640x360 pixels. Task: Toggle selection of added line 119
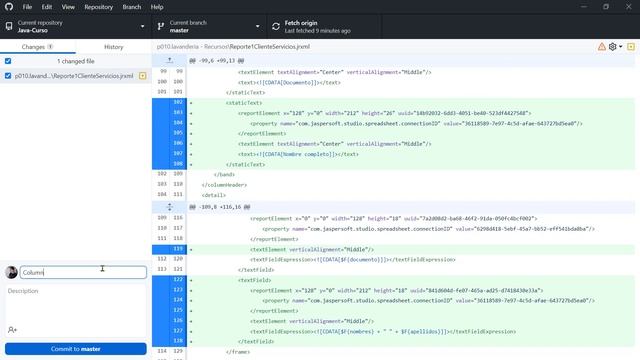point(169,249)
